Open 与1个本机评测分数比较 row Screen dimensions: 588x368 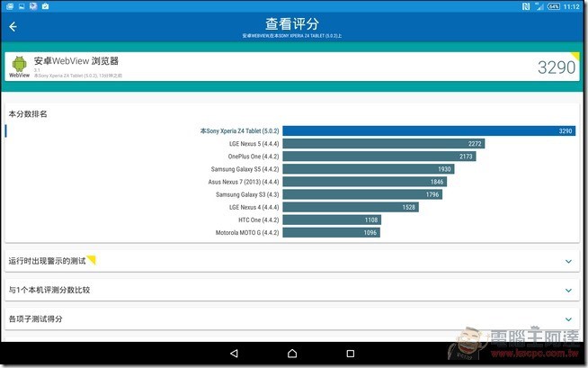click(291, 290)
